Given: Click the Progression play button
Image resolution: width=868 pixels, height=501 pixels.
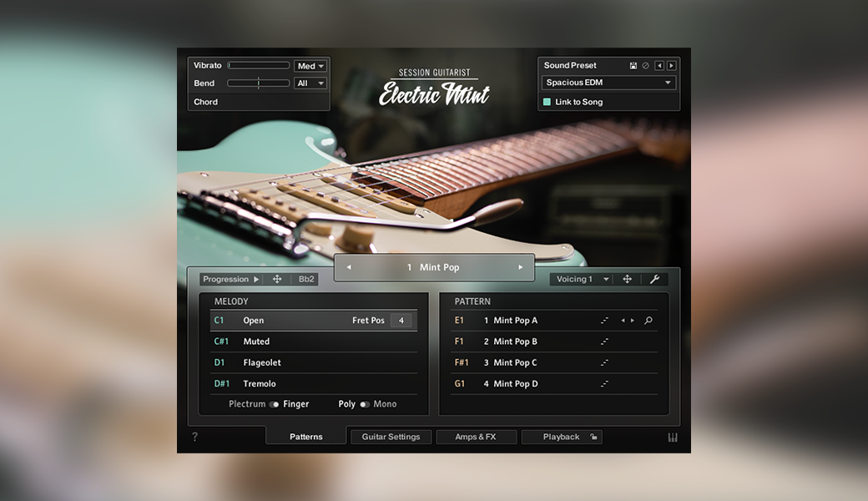Looking at the screenshot, I should tap(256, 280).
